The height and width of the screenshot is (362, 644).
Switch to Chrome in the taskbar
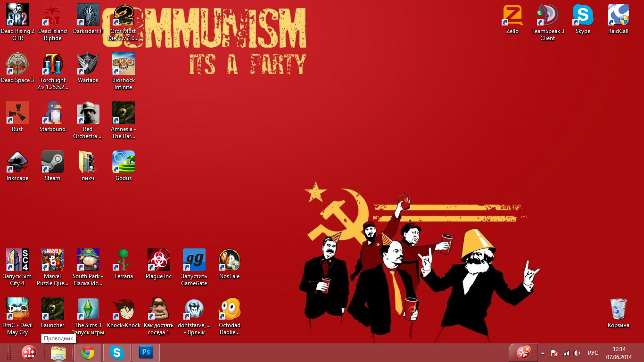(x=88, y=353)
